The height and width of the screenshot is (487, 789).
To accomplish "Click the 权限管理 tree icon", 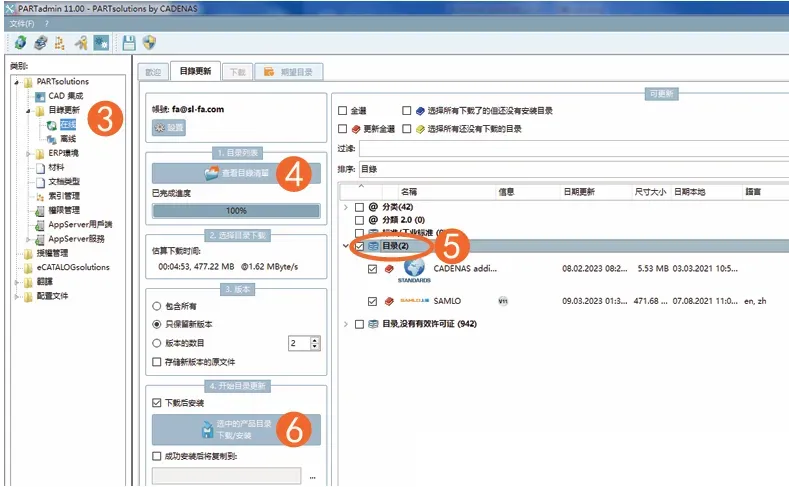I will [x=40, y=210].
